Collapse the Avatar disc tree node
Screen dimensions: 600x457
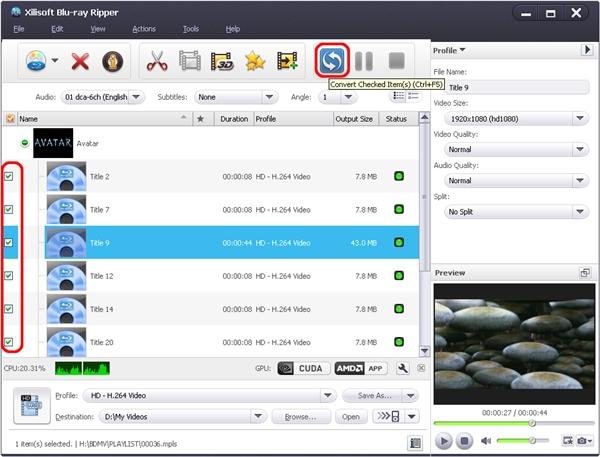[24, 143]
